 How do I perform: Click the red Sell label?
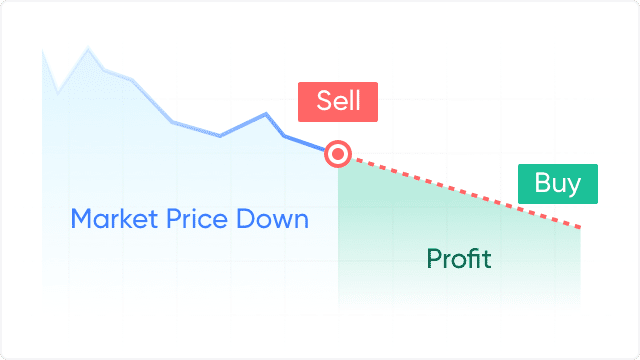click(x=338, y=102)
